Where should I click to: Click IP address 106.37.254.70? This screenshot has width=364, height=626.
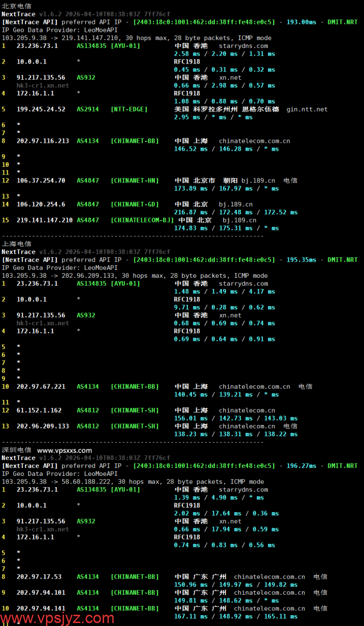(41, 180)
